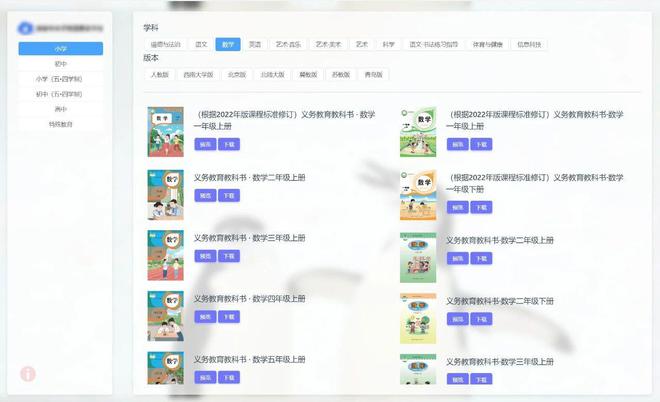Open the 数学四年级上册 cover thumbnail

pyautogui.click(x=165, y=316)
